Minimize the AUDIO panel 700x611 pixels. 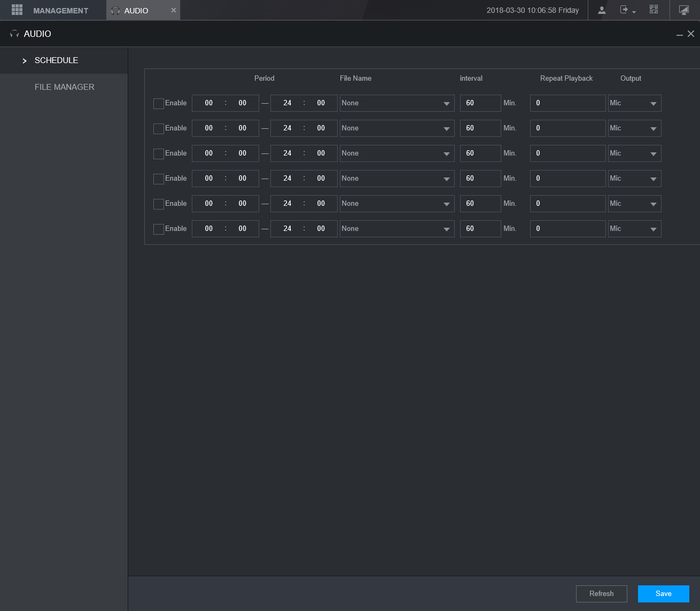(679, 34)
